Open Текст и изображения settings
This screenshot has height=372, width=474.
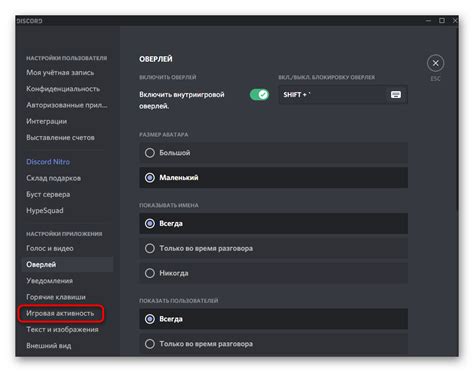62,330
